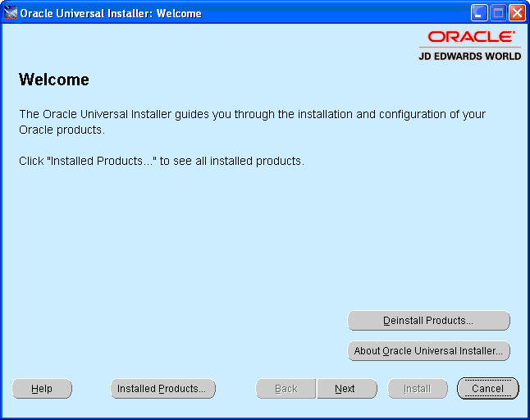Viewport: 530px width, 420px height.
Task: Click the Welcome heading text
Action: pos(54,80)
